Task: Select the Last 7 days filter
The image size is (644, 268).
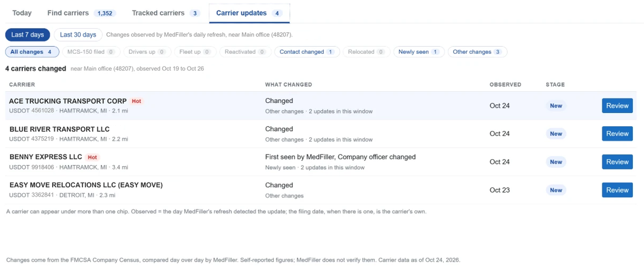Action: coord(28,35)
